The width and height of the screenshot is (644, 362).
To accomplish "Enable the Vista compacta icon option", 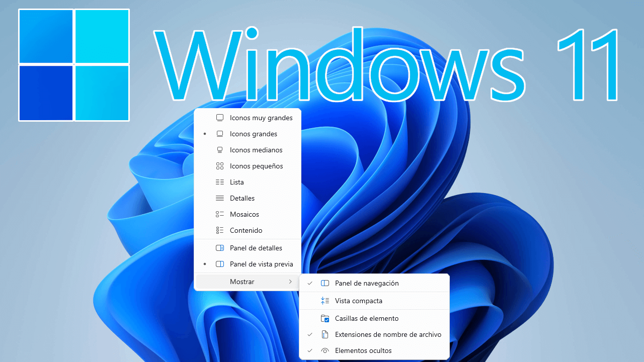I will (325, 301).
